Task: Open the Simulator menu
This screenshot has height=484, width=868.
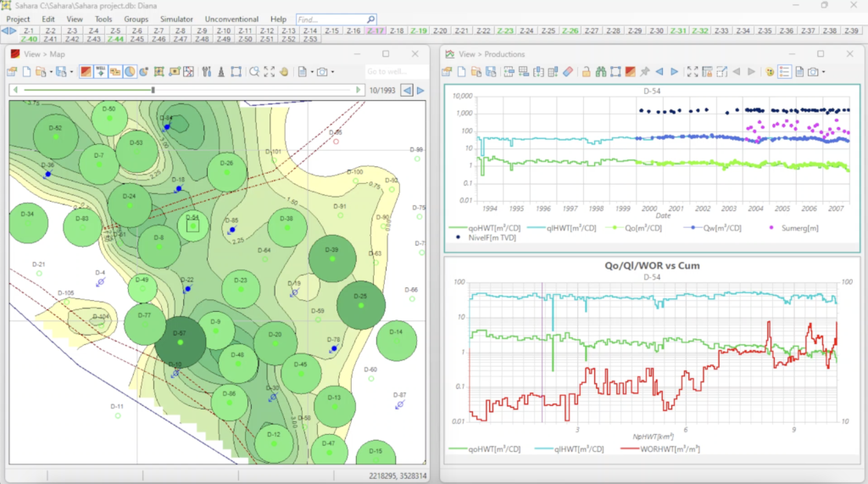Action: (176, 19)
